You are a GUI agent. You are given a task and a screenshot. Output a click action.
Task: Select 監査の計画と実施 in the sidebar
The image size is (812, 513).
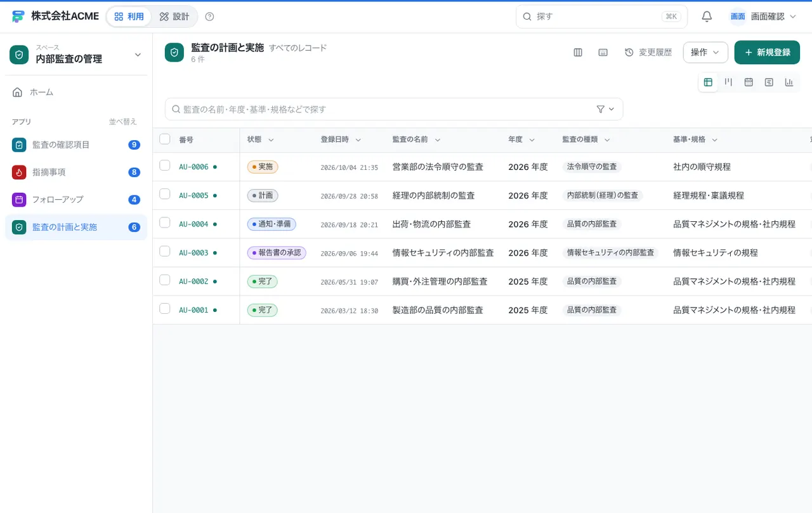click(76, 227)
